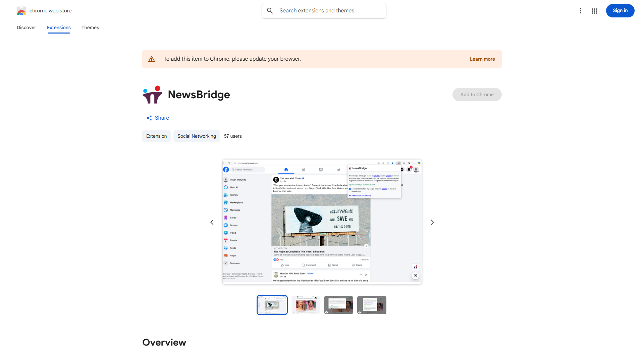Click the warning triangle icon in banner
The image size is (644, 362).
pos(152,59)
